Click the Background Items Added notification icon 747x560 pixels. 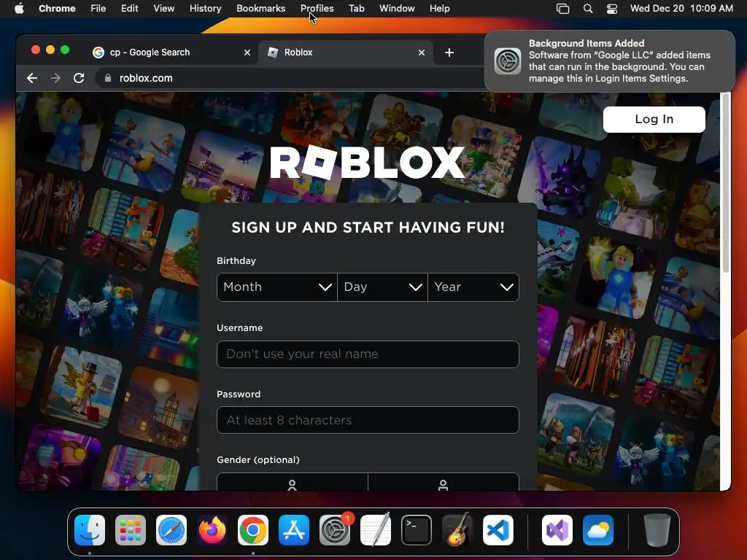tap(508, 61)
